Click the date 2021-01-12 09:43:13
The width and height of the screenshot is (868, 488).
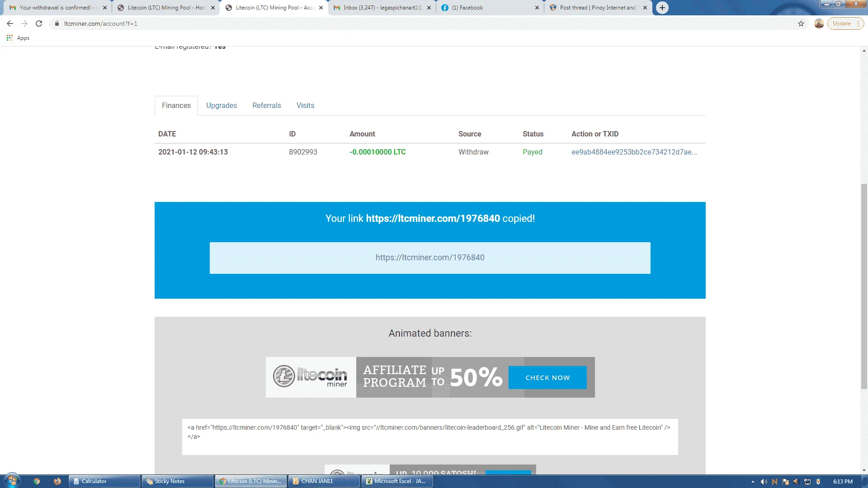(x=193, y=152)
